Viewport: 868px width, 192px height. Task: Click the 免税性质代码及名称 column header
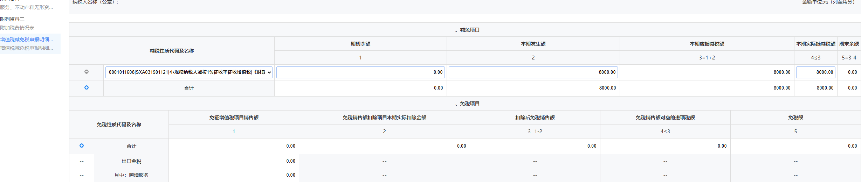(x=119, y=125)
